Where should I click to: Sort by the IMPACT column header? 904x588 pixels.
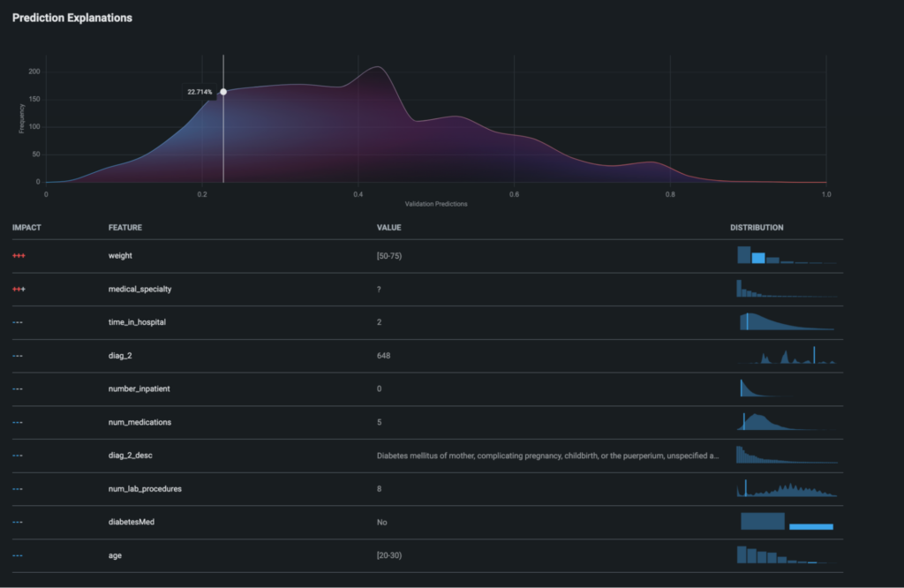(26, 228)
